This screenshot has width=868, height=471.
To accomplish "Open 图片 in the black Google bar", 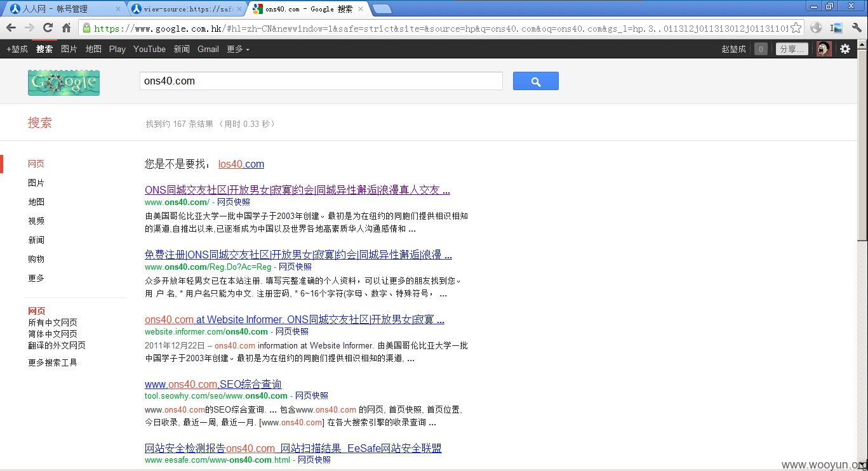I will click(x=69, y=49).
